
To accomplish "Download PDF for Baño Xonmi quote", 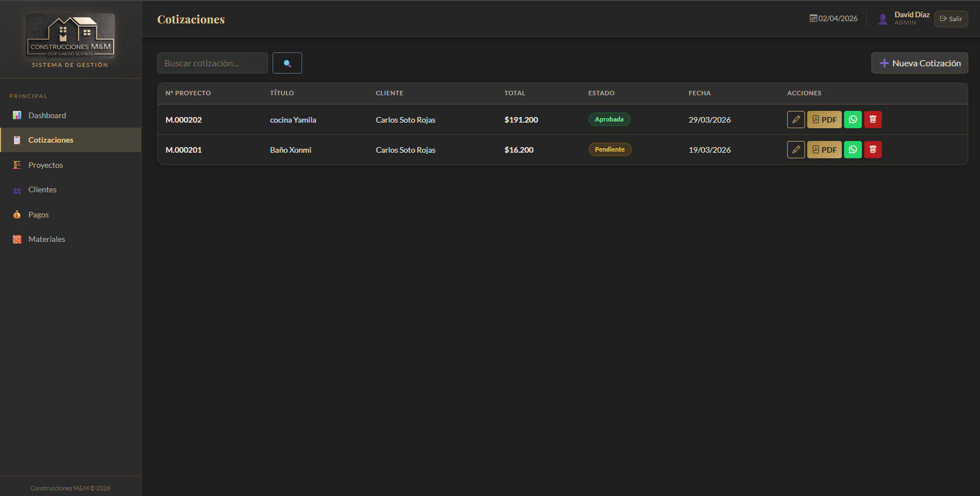I will [824, 149].
